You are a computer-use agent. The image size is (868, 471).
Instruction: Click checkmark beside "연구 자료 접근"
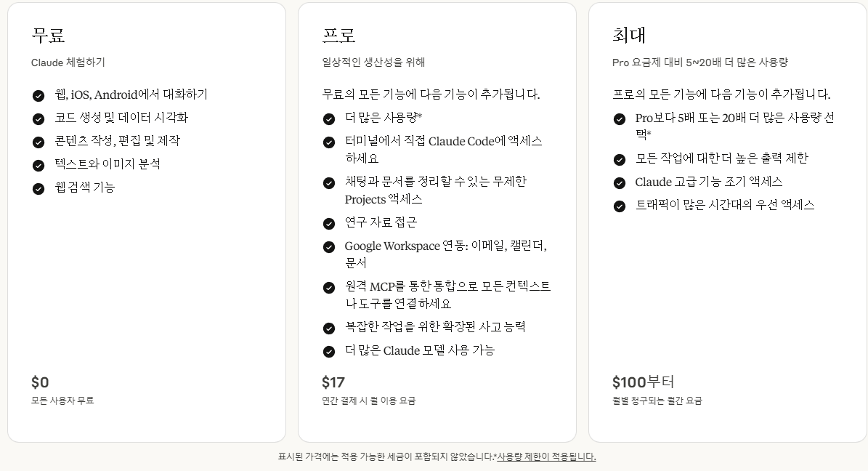click(328, 224)
